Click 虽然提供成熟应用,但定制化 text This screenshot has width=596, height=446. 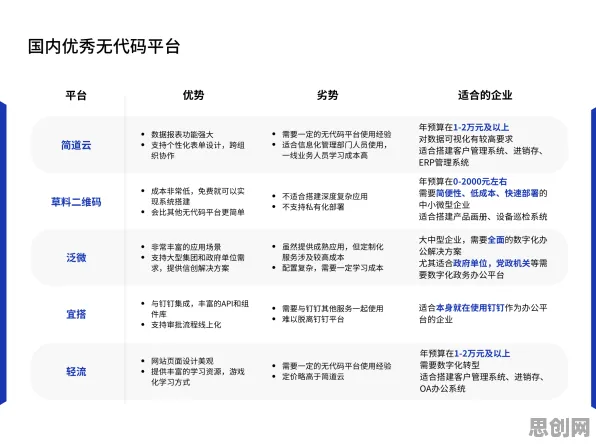pos(333,247)
